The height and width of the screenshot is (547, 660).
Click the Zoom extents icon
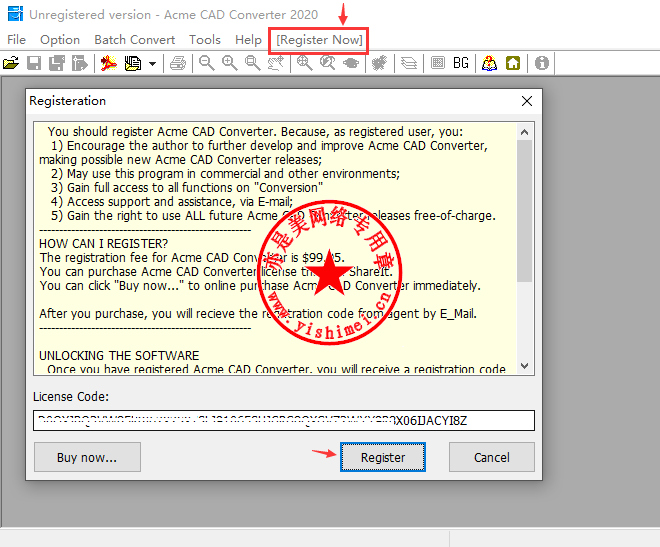[x=304, y=63]
